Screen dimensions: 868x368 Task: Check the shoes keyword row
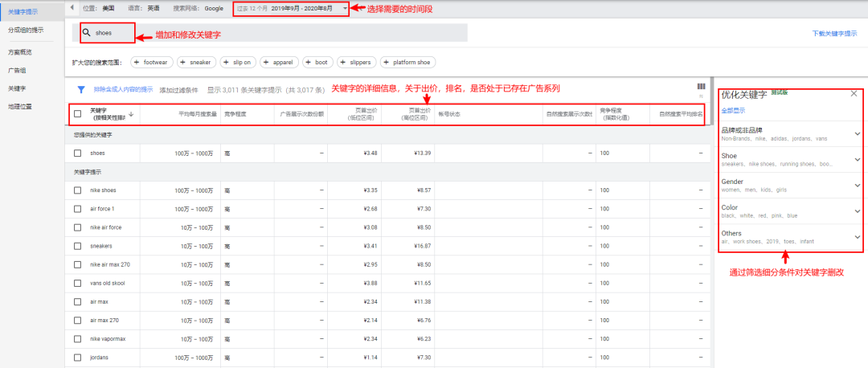pos(77,153)
